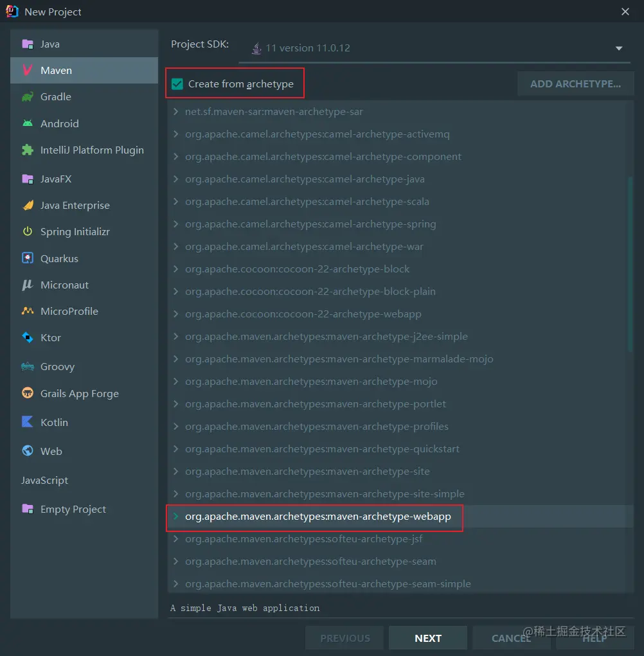Click the IntelliJ Platform Plugin puzzle icon

(28, 150)
